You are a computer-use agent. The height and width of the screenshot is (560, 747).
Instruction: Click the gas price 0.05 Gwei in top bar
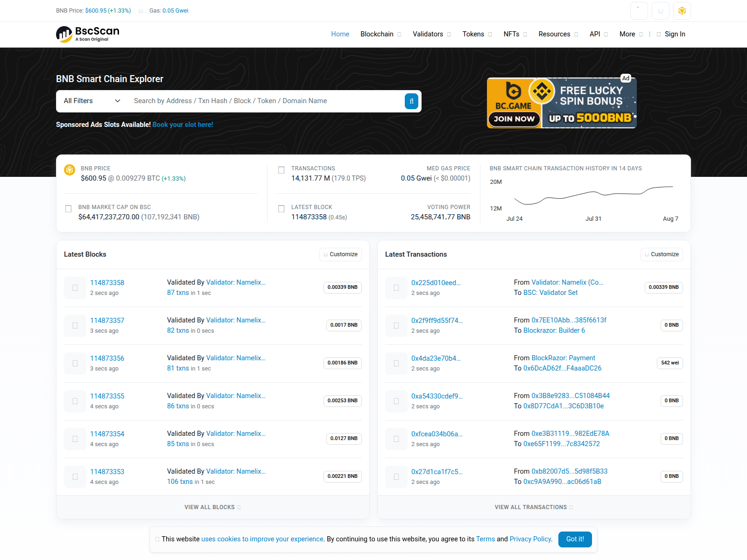click(x=176, y=11)
